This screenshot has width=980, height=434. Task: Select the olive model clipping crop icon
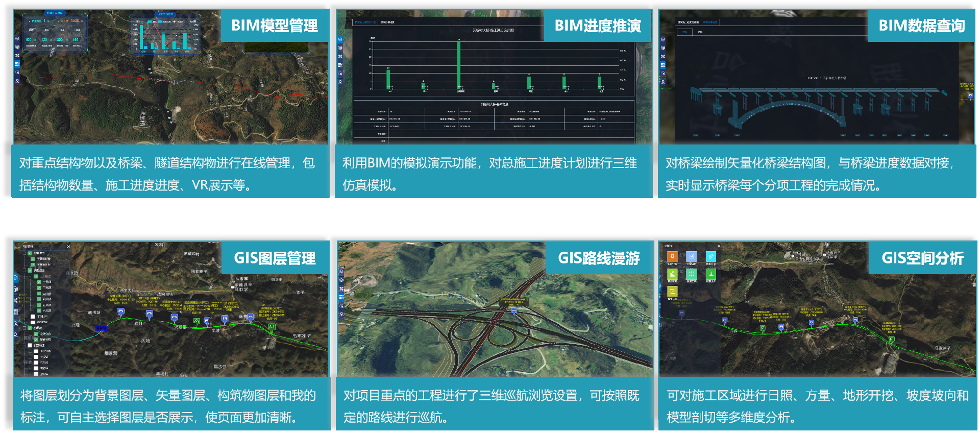coord(672,291)
